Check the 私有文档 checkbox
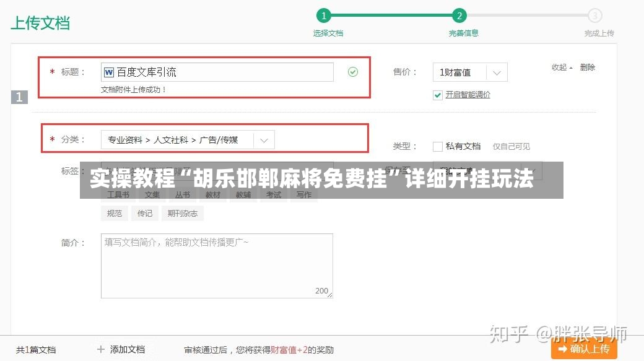 (437, 146)
